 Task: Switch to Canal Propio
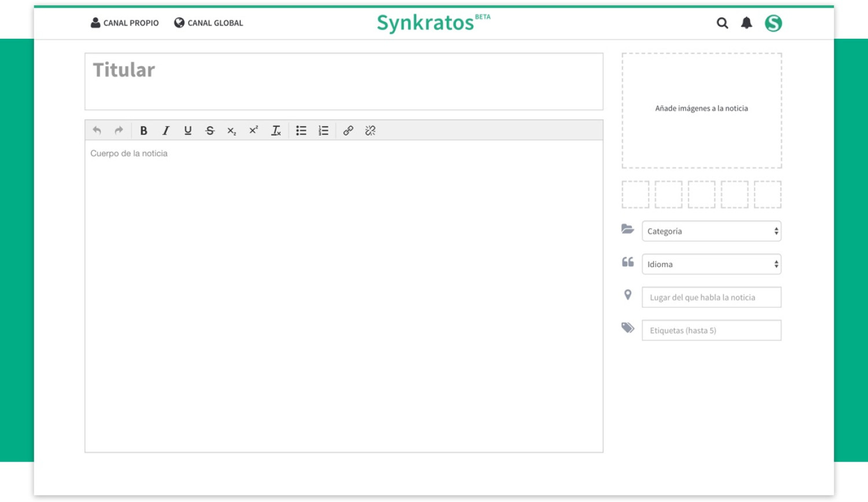[125, 23]
